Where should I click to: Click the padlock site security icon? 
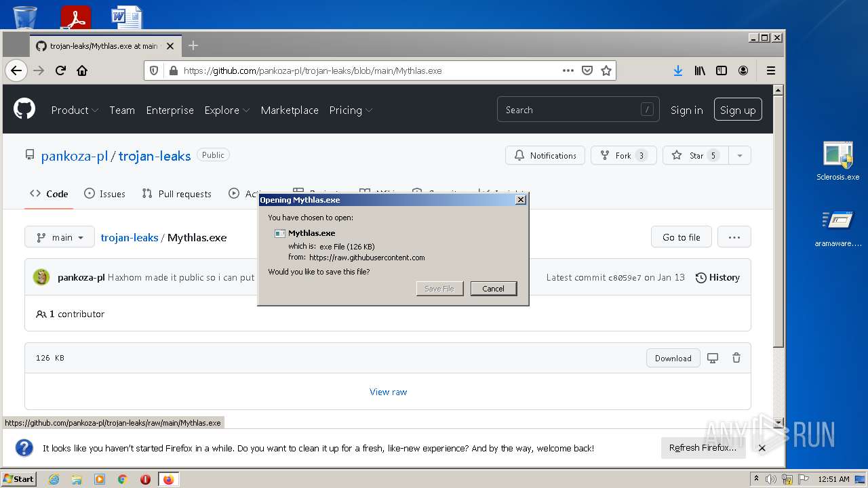pyautogui.click(x=173, y=70)
